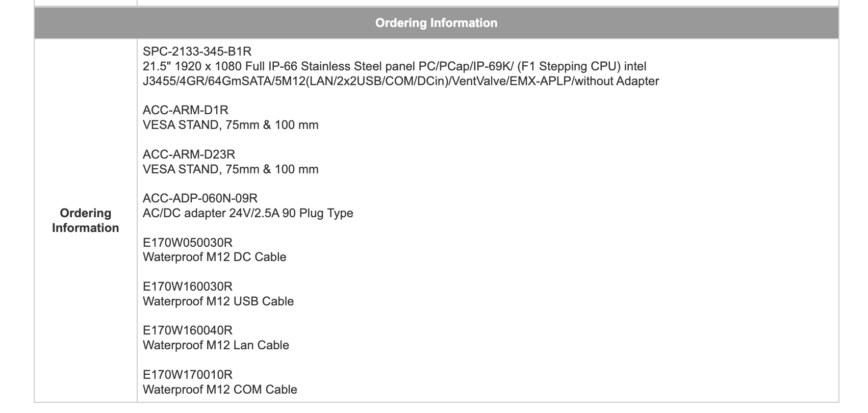868x413 pixels.
Task: Select the E170W170010R part number
Action: tap(188, 375)
